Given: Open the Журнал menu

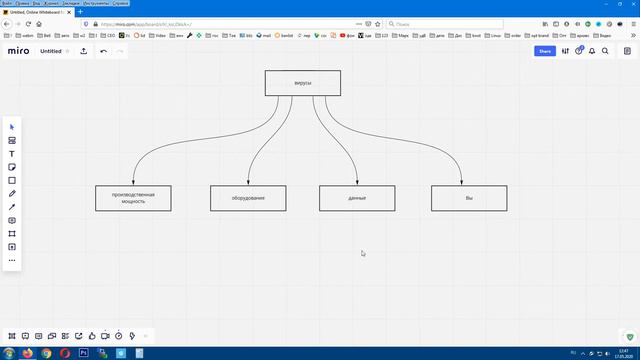Looking at the screenshot, I should [51, 3].
